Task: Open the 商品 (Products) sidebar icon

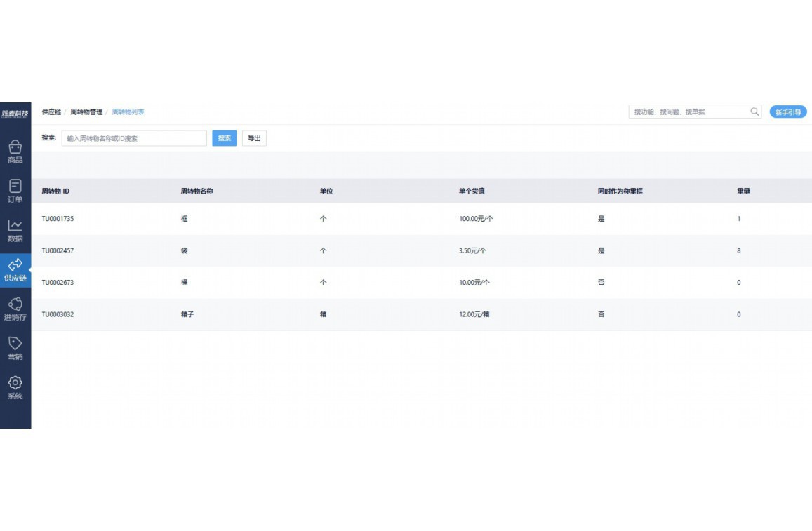Action: [15, 147]
